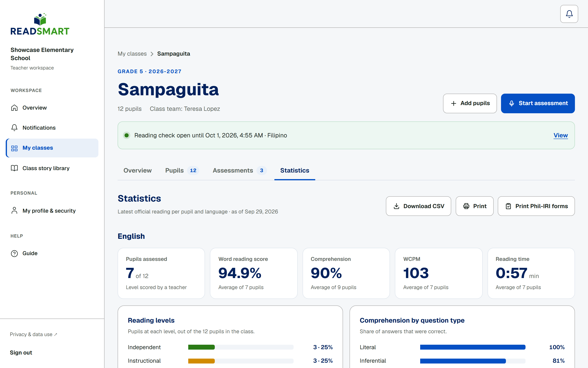The width and height of the screenshot is (588, 368).
Task: Click the WCPM card
Action: (x=439, y=273)
